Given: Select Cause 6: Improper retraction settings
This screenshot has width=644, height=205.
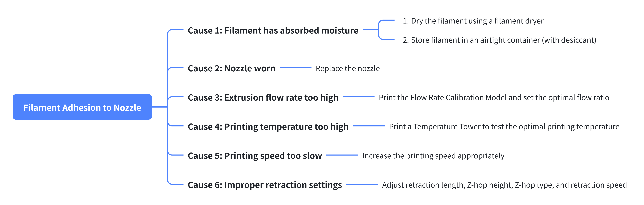Looking at the screenshot, I should (x=265, y=185).
